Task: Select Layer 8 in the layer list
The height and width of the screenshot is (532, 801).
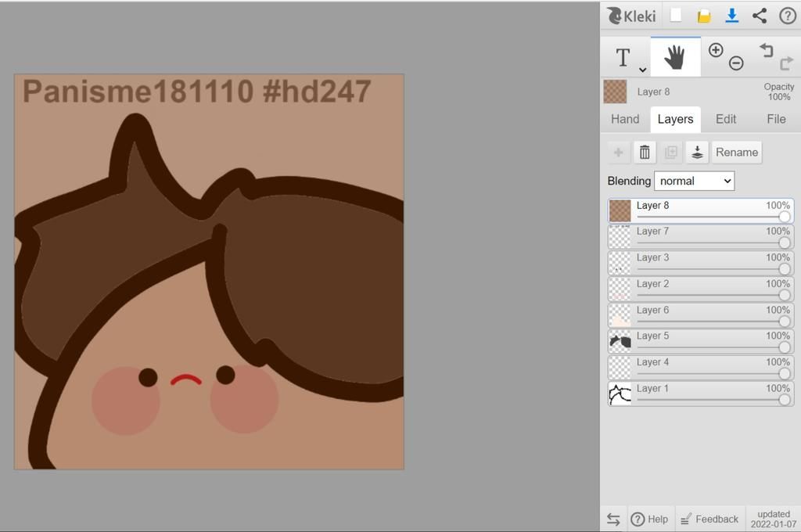Action: click(701, 210)
